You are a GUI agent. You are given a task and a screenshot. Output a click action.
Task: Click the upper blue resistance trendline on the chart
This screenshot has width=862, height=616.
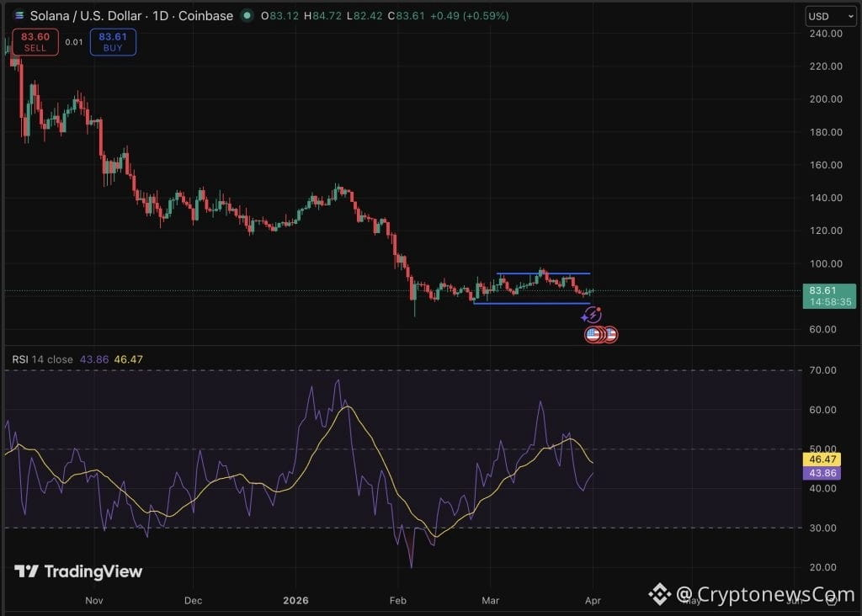tap(543, 273)
